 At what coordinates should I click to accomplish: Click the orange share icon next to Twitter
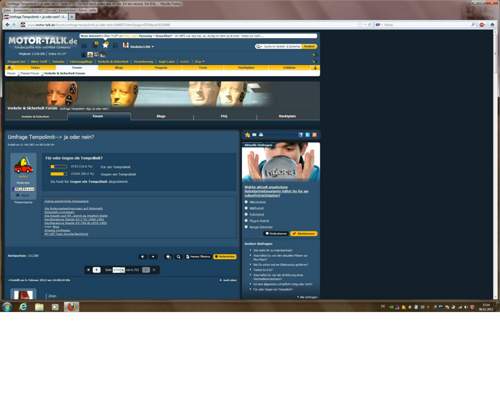[x=314, y=135]
